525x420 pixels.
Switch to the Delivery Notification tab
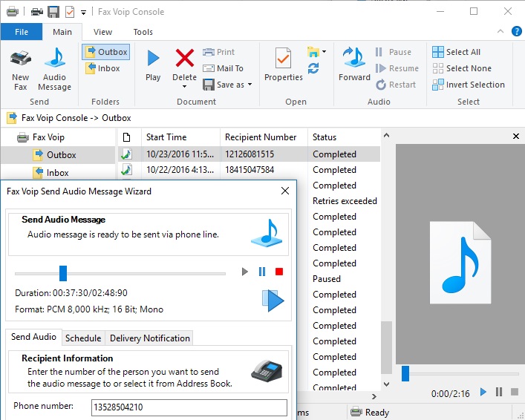[x=150, y=338]
